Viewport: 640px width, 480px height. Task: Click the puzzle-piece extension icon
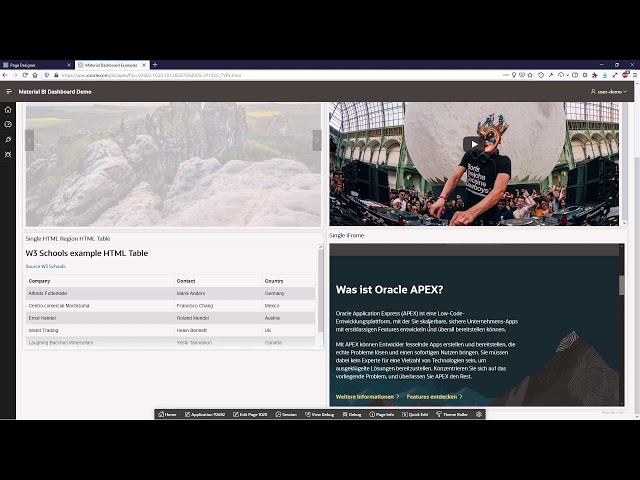tap(595, 75)
